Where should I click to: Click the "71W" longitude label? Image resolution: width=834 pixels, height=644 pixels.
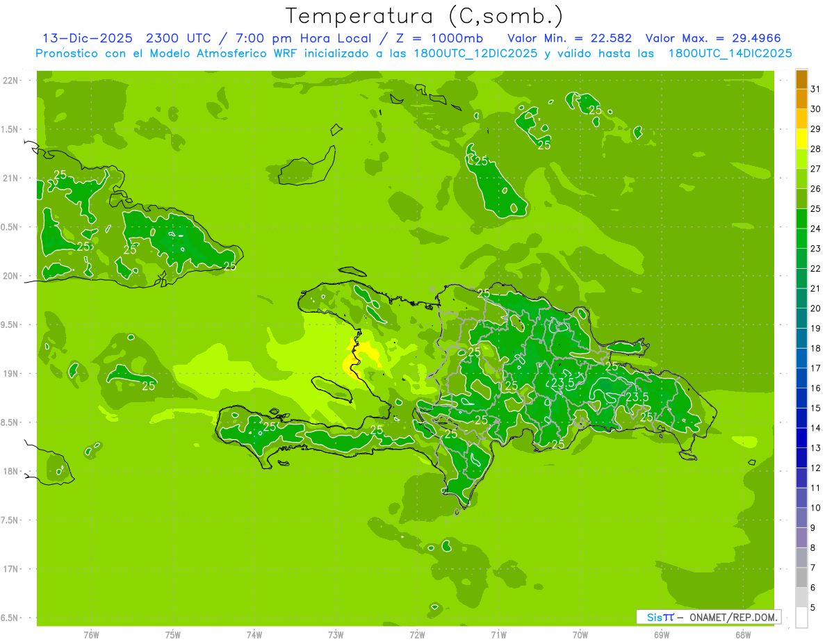tap(498, 635)
